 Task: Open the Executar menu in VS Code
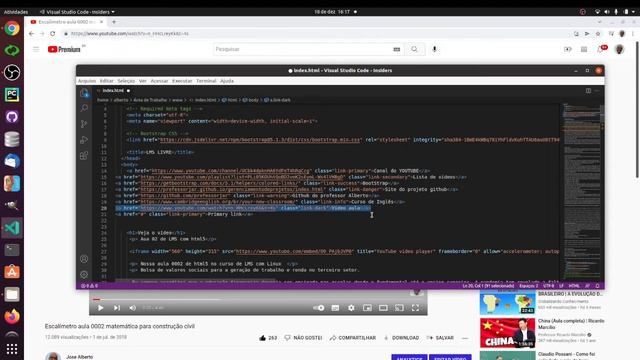(182, 81)
